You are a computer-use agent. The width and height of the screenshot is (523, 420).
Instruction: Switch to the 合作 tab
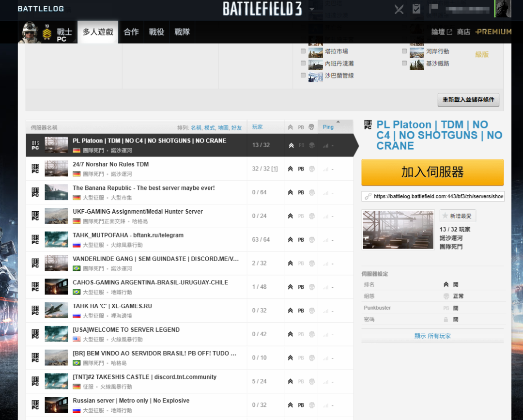tap(131, 32)
